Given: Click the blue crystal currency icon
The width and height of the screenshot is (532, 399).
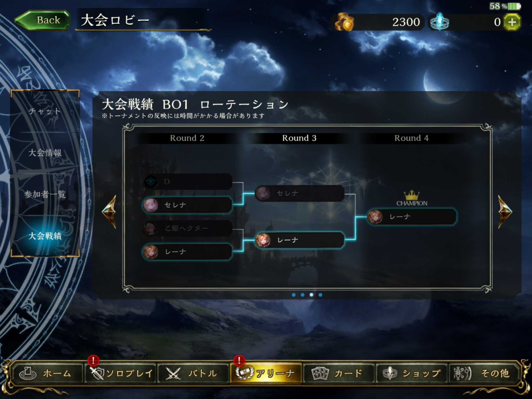Looking at the screenshot, I should [440, 22].
